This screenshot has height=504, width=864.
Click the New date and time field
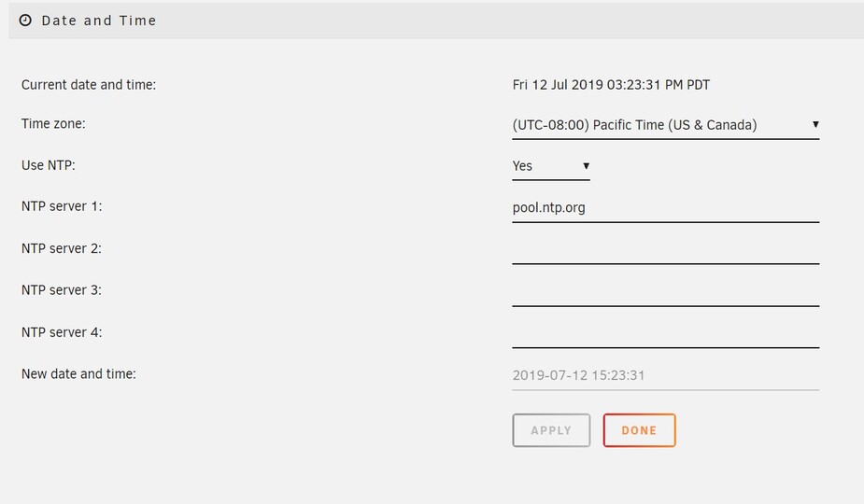665,375
